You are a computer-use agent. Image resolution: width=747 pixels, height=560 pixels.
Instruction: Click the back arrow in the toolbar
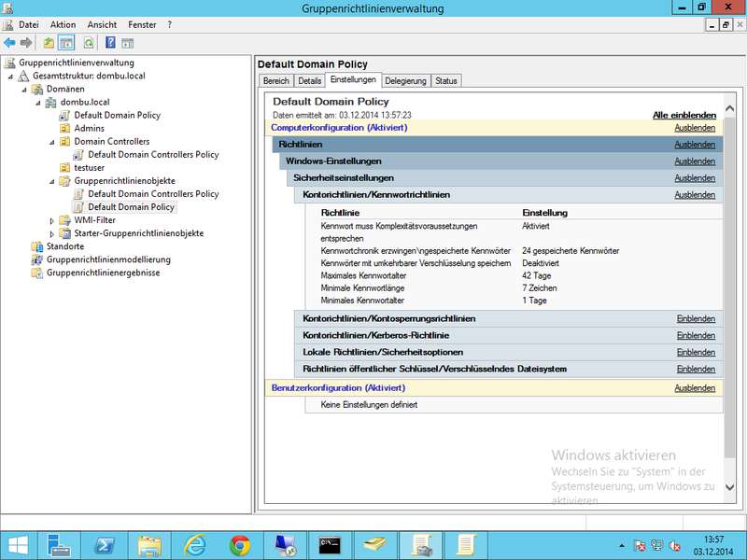(x=9, y=43)
